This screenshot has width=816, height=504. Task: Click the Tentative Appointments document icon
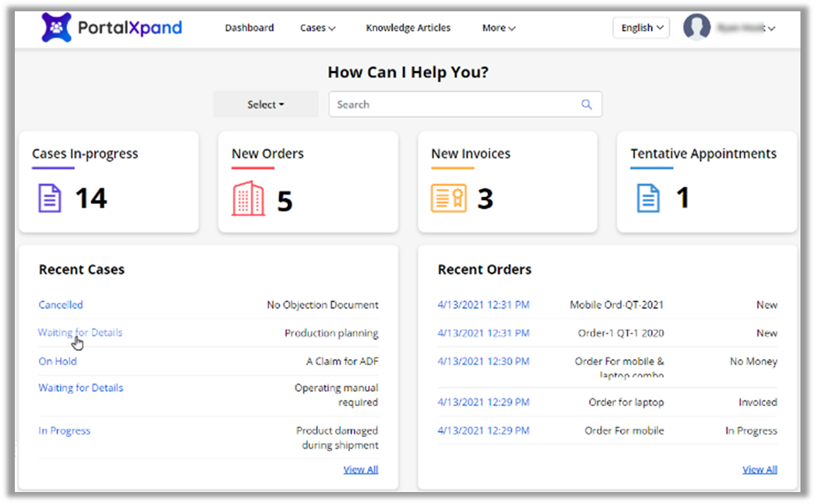click(x=648, y=198)
